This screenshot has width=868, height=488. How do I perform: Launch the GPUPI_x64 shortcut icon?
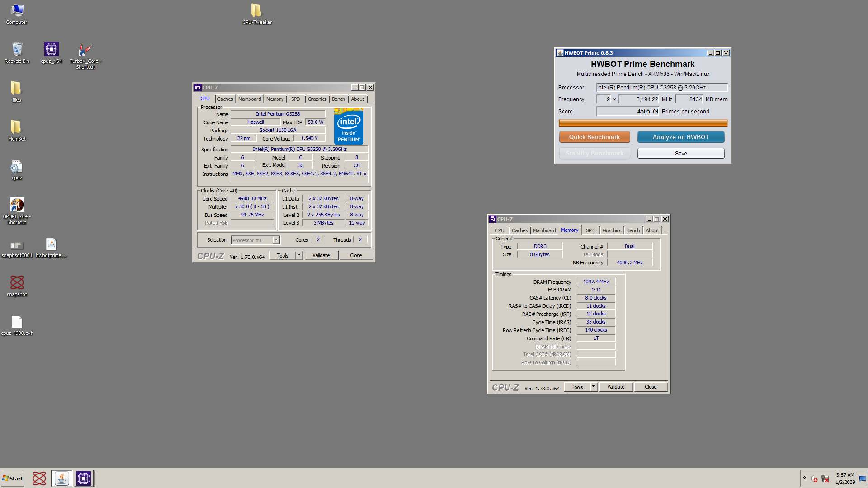point(17,211)
